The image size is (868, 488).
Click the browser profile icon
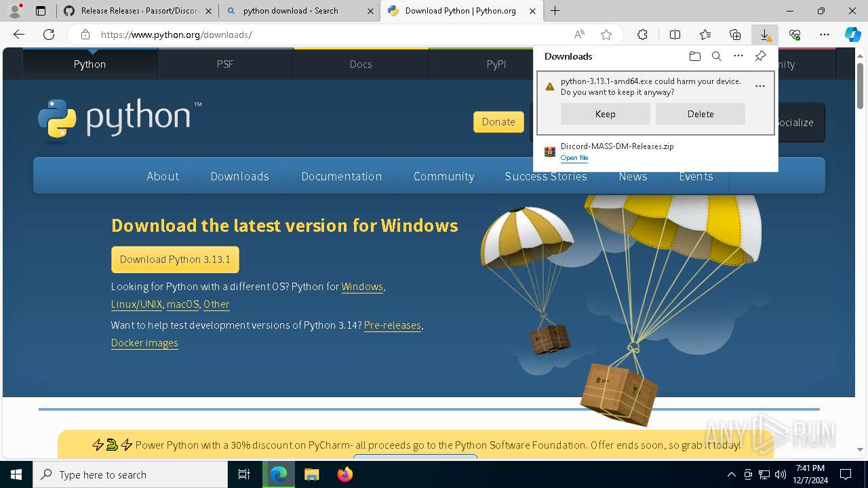pos(14,10)
